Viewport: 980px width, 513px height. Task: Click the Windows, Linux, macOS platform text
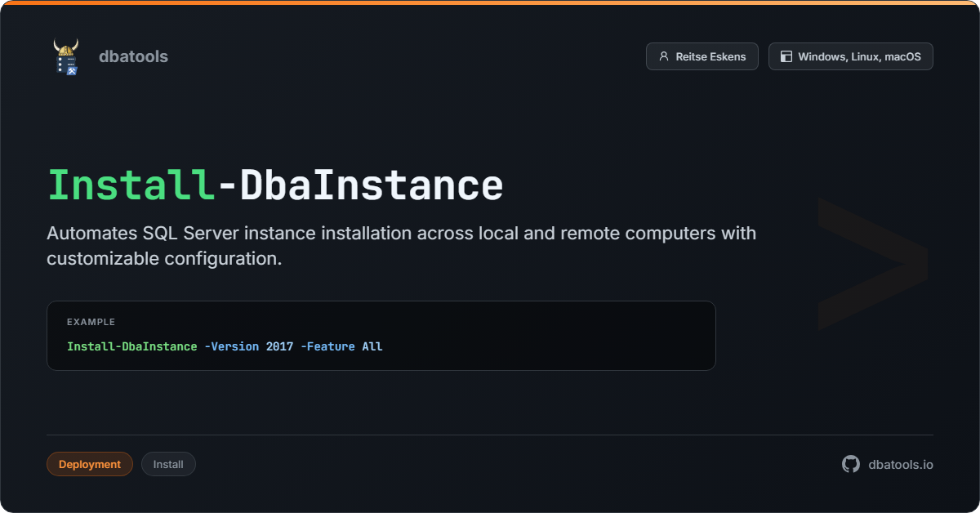(x=859, y=57)
